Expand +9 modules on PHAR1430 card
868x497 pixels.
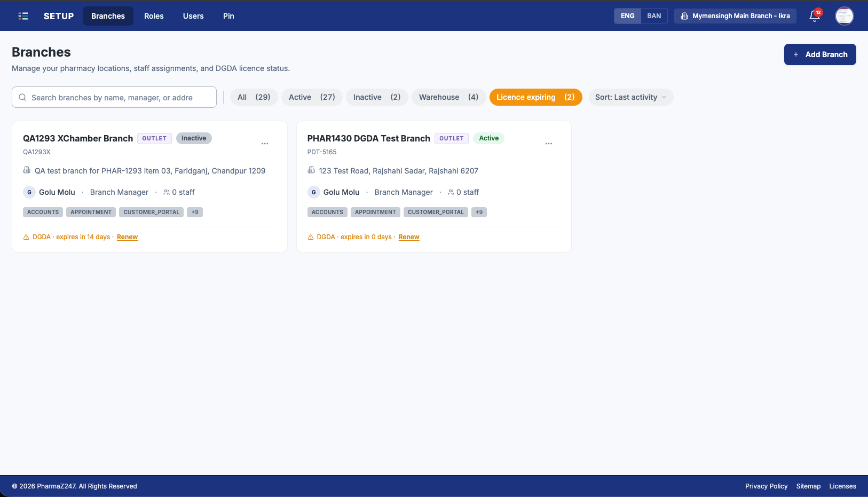(479, 212)
